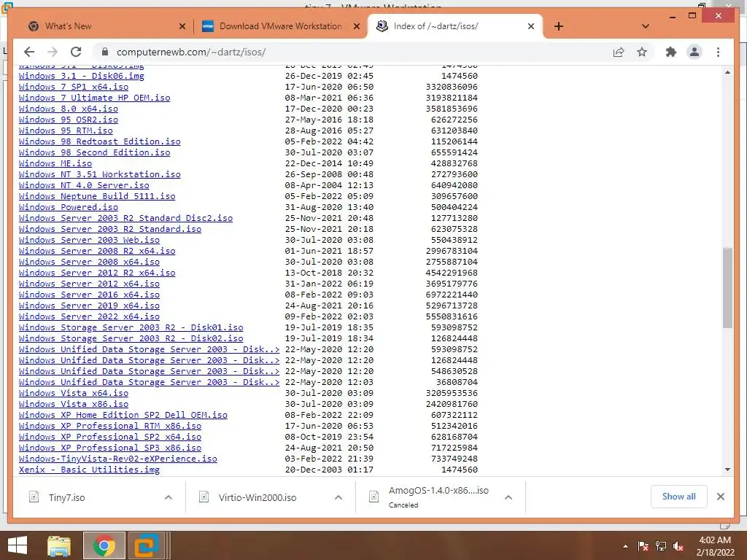Select the Index of /~dartz/isos/ tab
747x560 pixels.
pos(454,26)
